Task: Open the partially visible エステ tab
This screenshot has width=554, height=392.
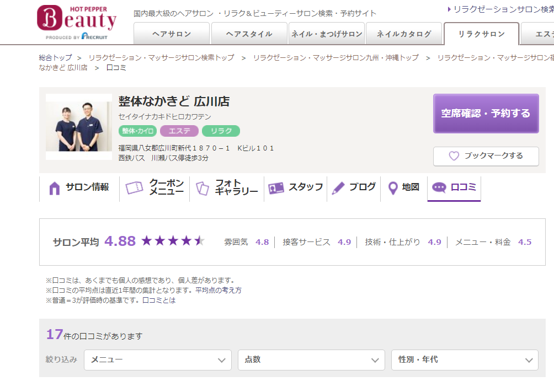Action: tap(538, 34)
